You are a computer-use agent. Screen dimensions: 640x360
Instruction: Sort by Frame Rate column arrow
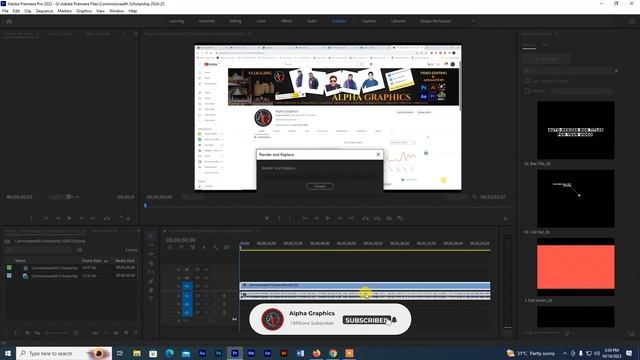pyautogui.click(x=106, y=261)
